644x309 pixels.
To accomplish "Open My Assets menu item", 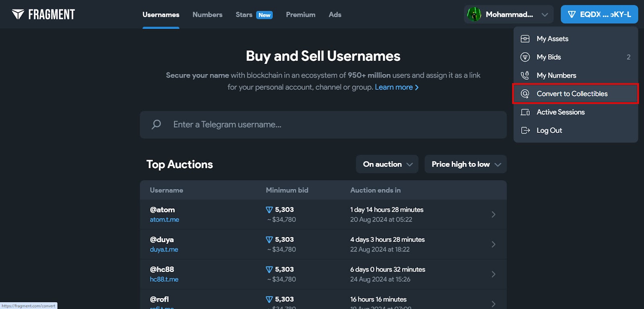I will click(x=576, y=39).
